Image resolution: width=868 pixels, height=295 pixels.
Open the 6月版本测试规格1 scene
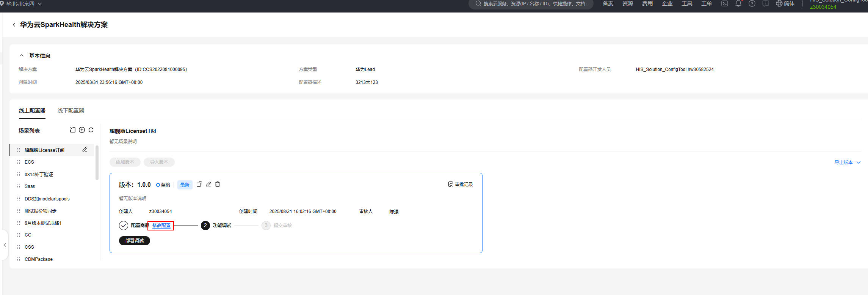(43, 223)
